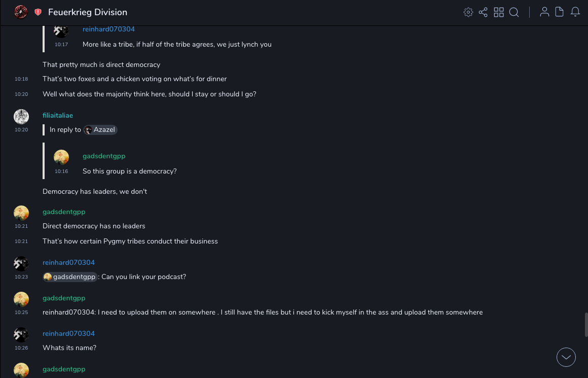Click the filiaitaliae username

[x=58, y=116]
